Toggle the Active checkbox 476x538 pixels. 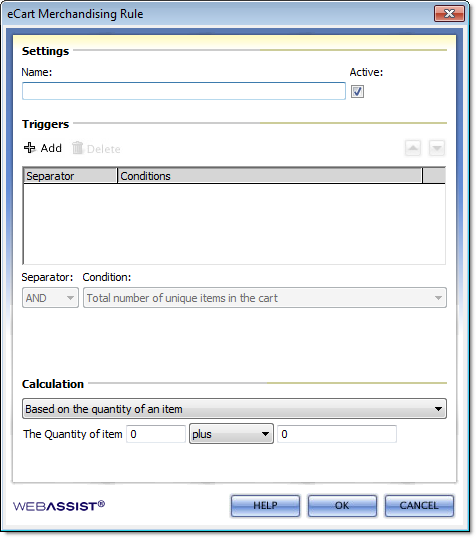[x=357, y=92]
